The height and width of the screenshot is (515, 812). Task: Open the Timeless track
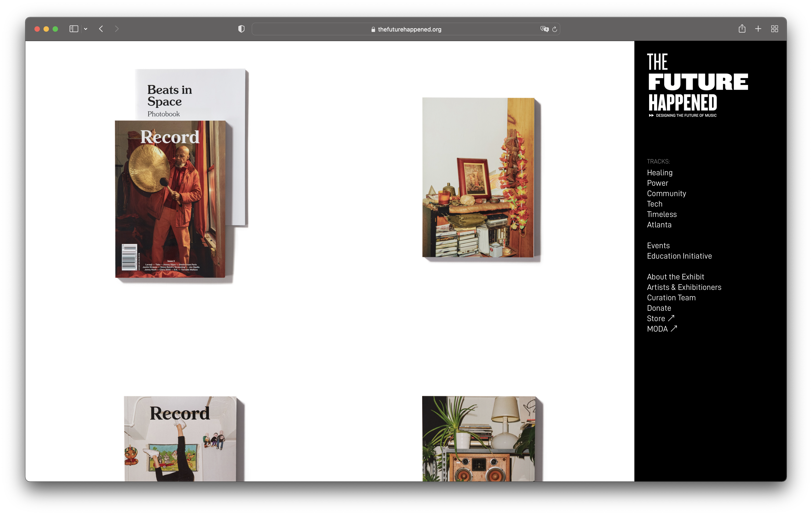coord(662,214)
